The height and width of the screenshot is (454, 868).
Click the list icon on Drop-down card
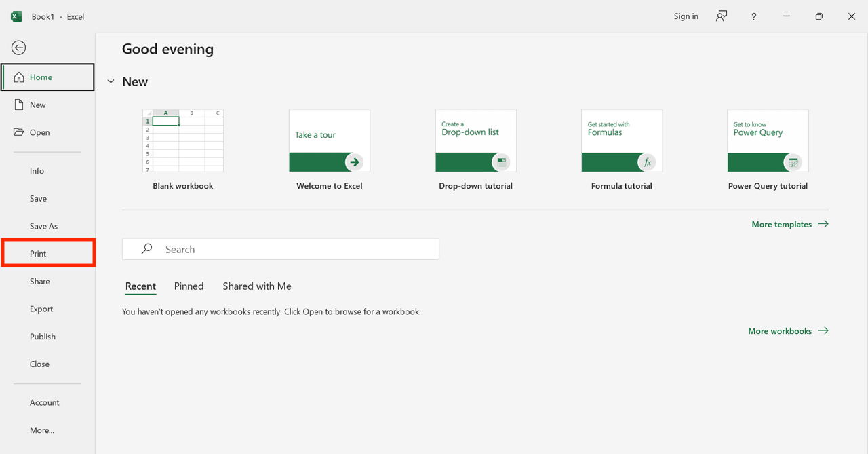[501, 162]
